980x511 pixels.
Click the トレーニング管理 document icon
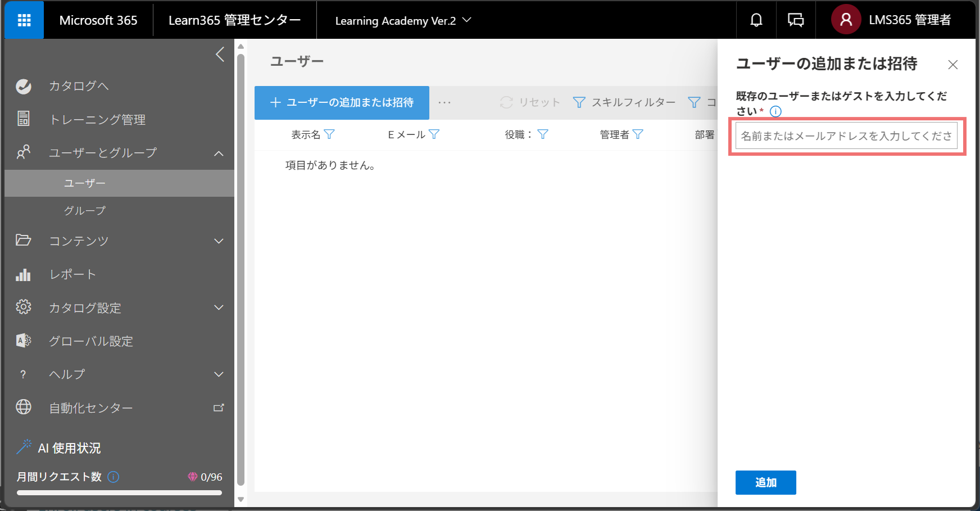pyautogui.click(x=24, y=119)
